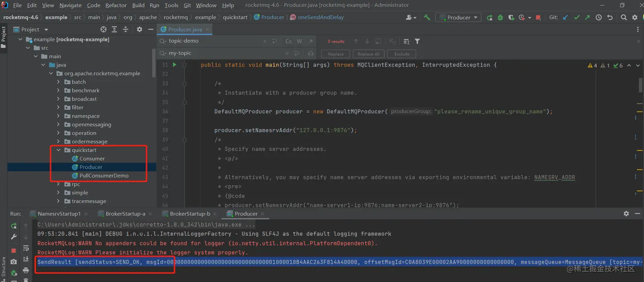Click the Build project hammer icon
This screenshot has width=644, height=282.
427,17
